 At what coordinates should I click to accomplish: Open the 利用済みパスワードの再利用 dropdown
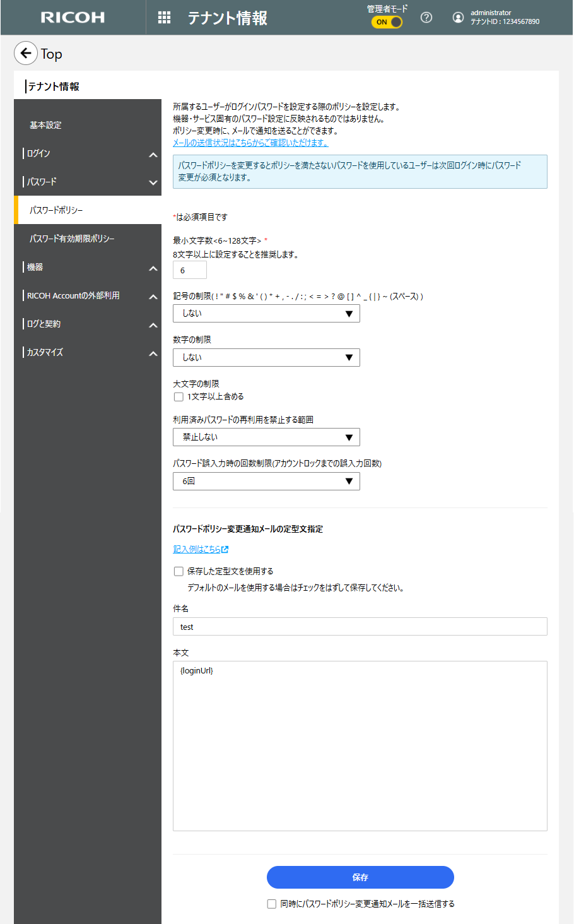266,437
